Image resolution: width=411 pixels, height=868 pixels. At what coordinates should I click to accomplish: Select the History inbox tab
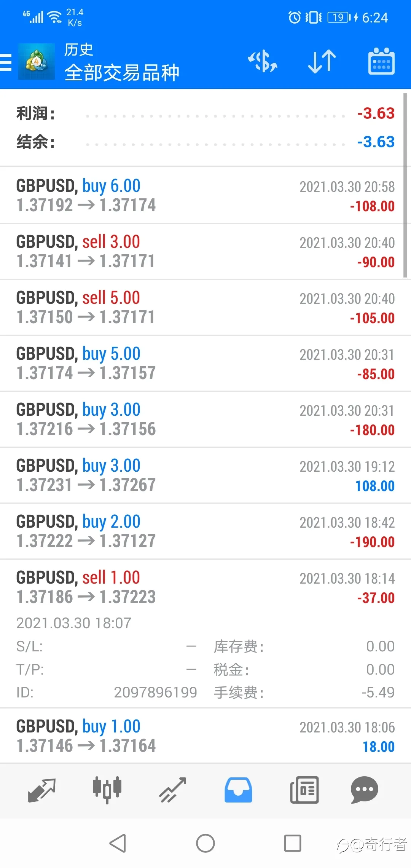238,790
